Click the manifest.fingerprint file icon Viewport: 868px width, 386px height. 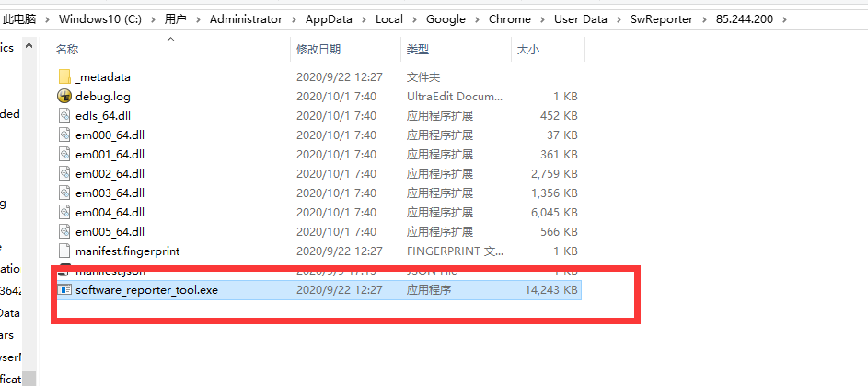(x=64, y=251)
